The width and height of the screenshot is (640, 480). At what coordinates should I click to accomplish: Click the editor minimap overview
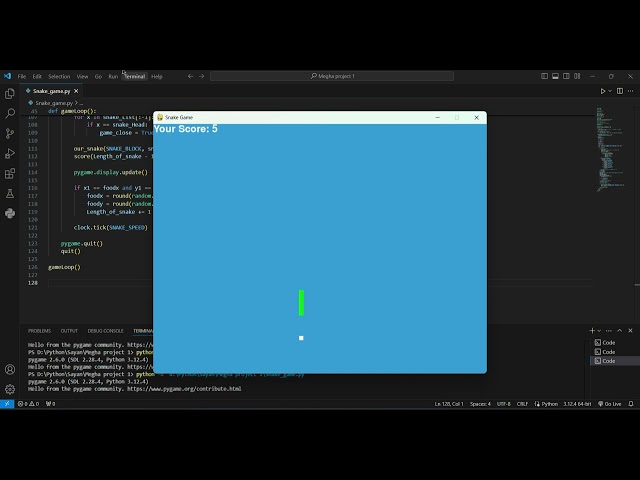point(611,149)
